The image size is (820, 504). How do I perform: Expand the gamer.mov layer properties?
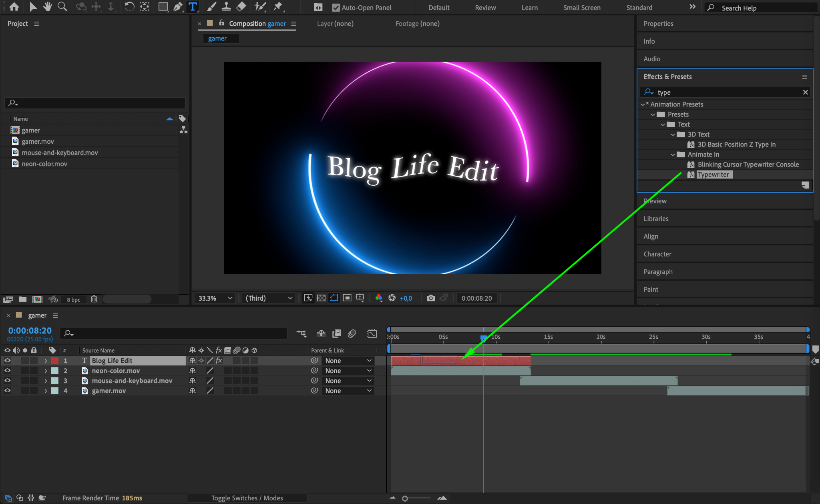pos(46,391)
